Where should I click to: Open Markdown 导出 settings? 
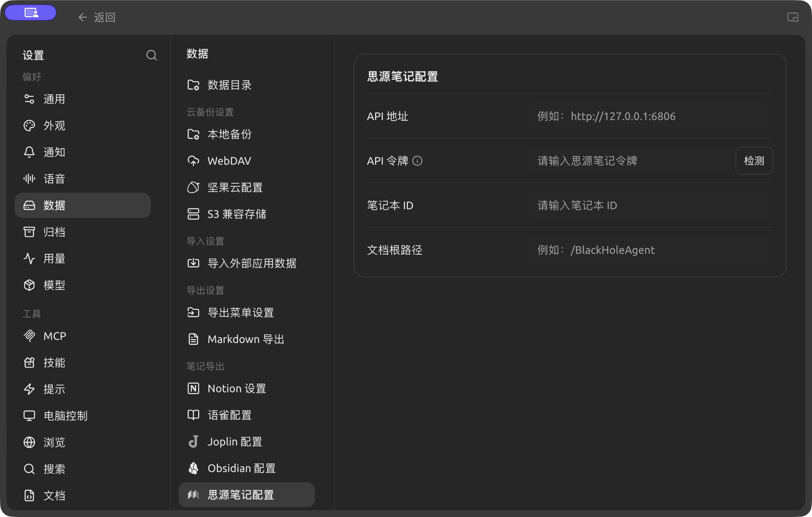point(247,339)
